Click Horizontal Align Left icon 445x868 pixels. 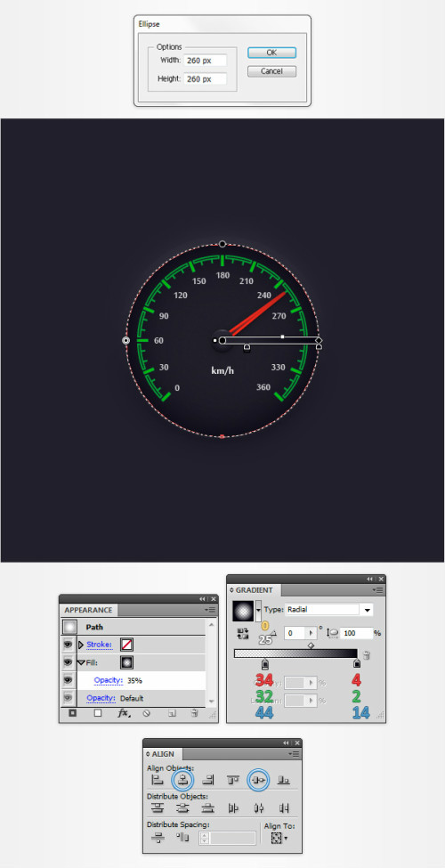coord(158,780)
